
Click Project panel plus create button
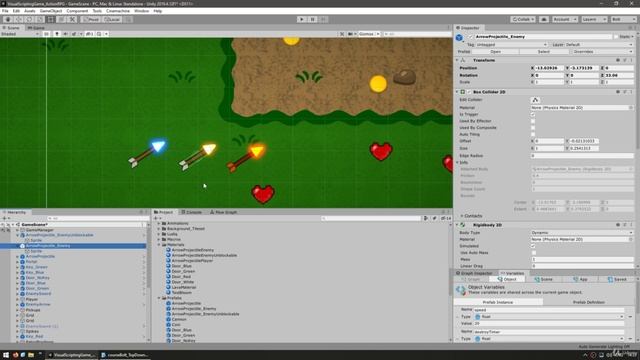tap(156, 218)
